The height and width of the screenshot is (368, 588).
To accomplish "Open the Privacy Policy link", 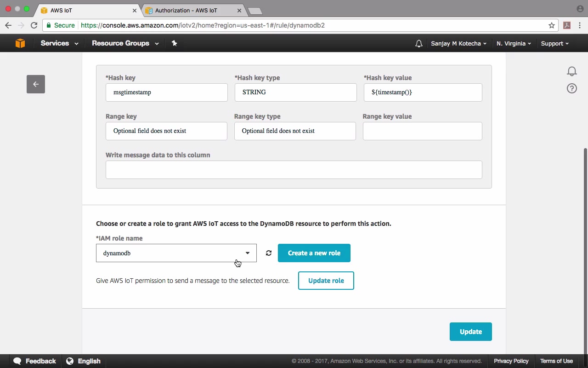I will [511, 361].
